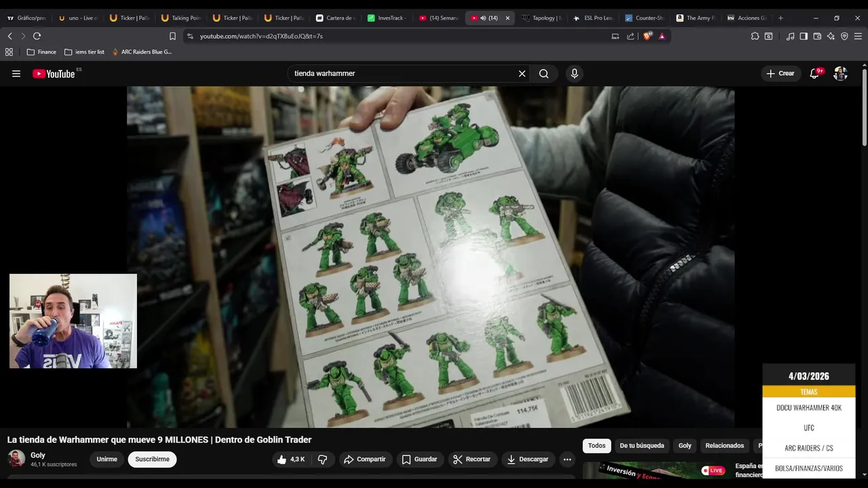Image resolution: width=868 pixels, height=488 pixels.
Task: Click the browser address bar URL
Action: pyautogui.click(x=261, y=36)
